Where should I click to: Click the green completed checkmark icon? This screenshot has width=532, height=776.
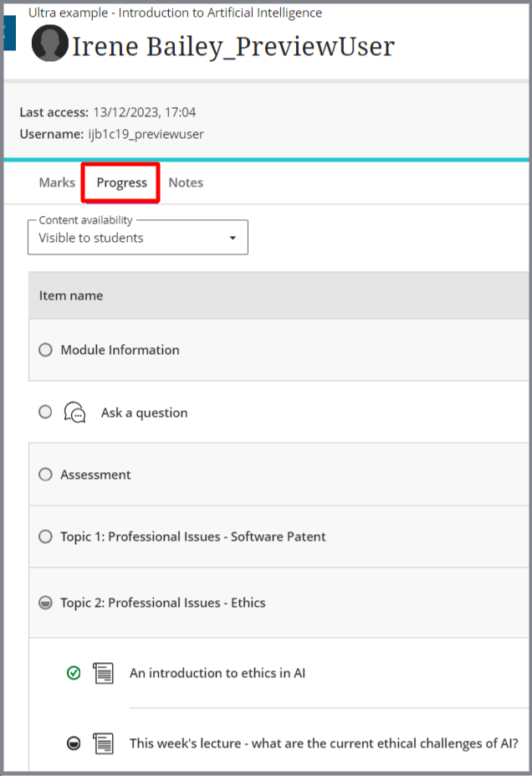(x=74, y=672)
